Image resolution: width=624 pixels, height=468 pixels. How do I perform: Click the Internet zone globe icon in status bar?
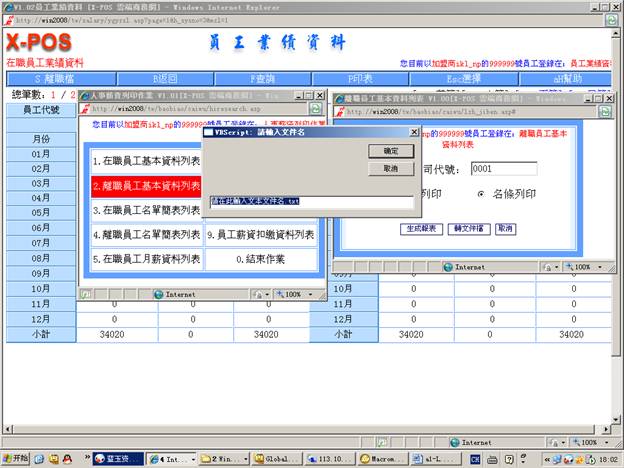454,441
